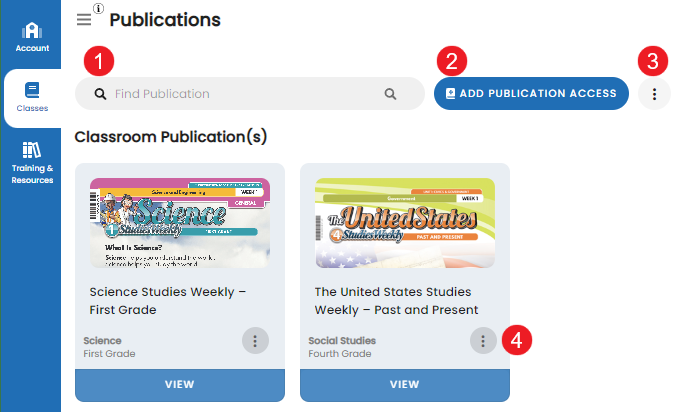Click the info icon beside Publications
The width and height of the screenshot is (676, 412).
pyautogui.click(x=98, y=9)
